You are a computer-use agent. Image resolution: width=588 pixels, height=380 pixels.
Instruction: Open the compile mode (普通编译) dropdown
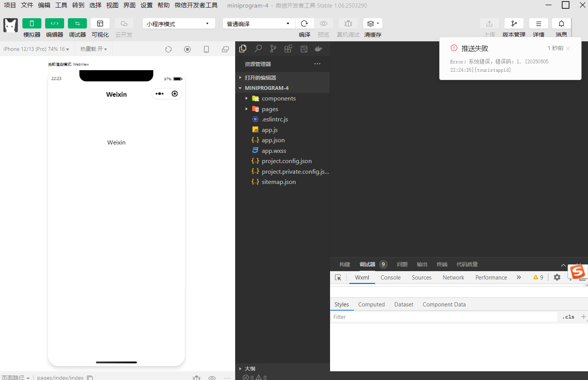(259, 24)
